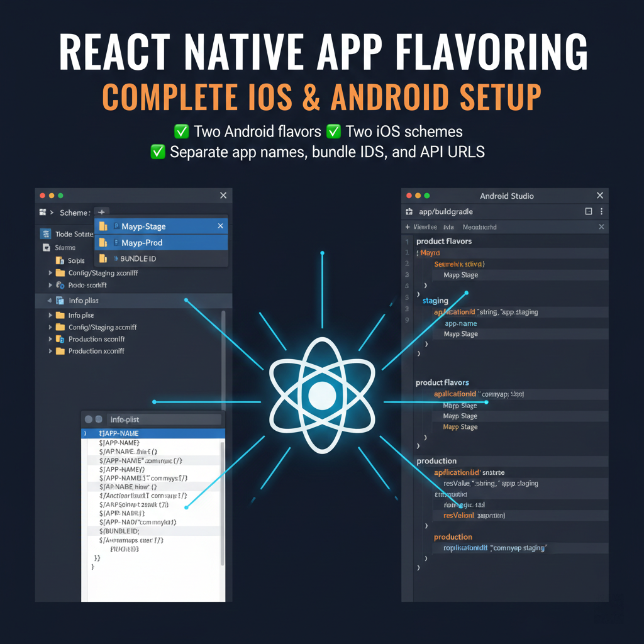
Task: Click folder icon of Config/Staging xconifff
Action: [x=60, y=273]
